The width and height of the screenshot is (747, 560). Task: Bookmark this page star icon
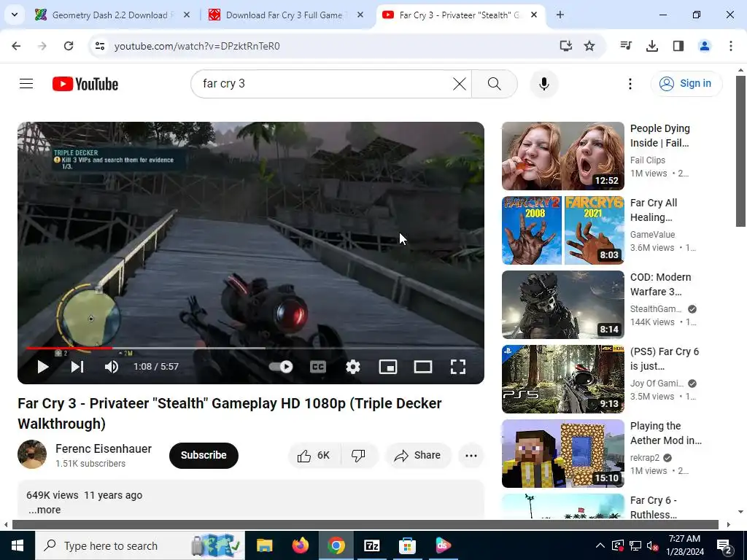pos(589,46)
